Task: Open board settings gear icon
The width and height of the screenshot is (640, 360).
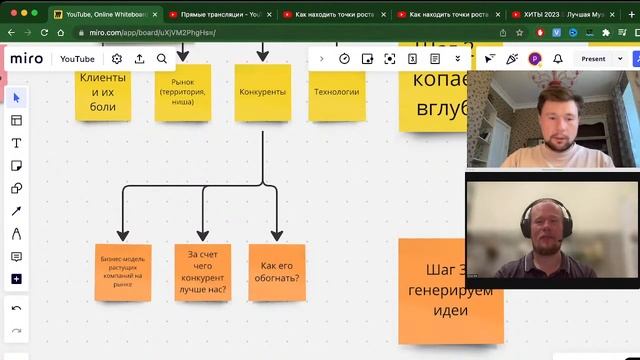Action: (117, 59)
